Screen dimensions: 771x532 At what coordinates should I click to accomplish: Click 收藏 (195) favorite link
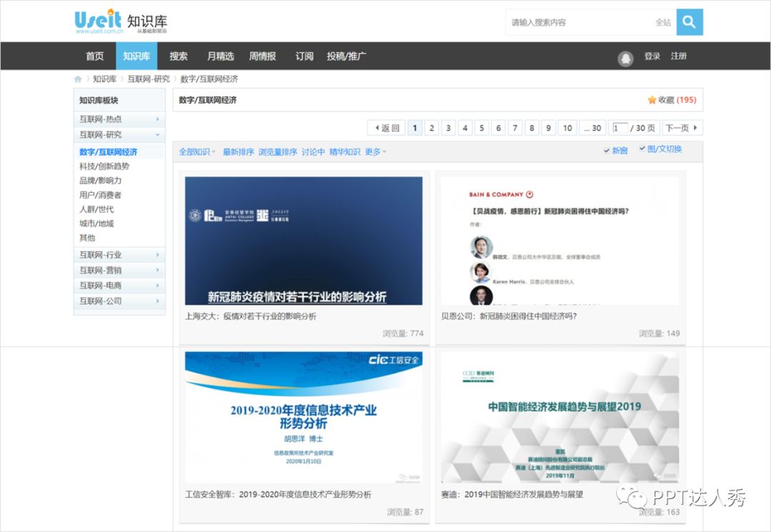pos(672,100)
